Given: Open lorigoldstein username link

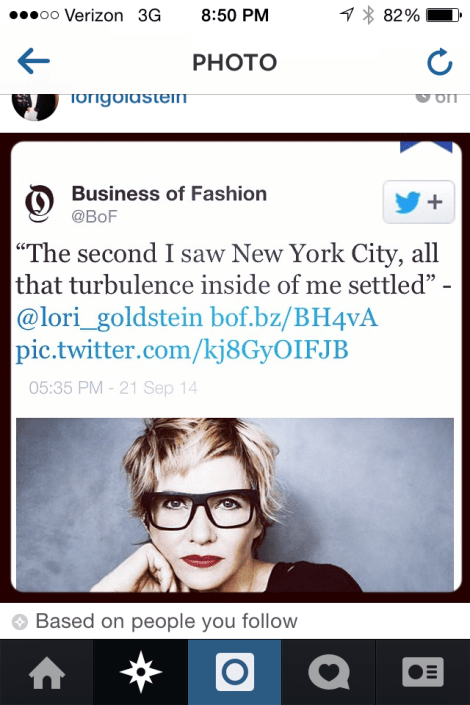Looking at the screenshot, I should 129,98.
